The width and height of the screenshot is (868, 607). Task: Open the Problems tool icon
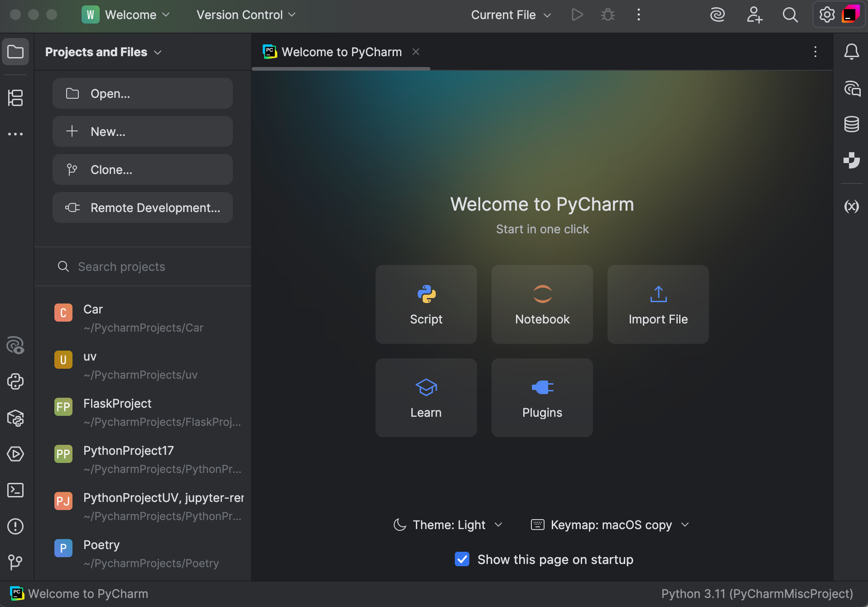click(15, 526)
